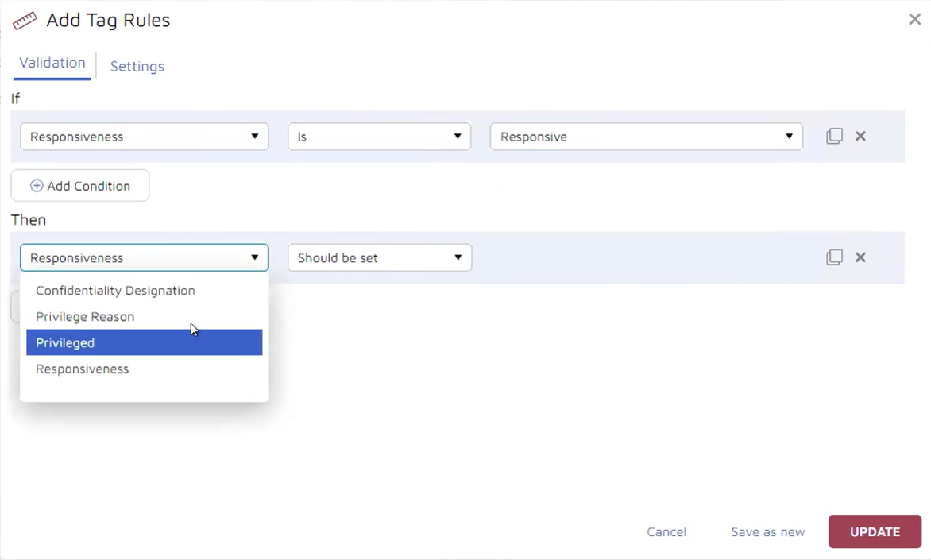Open the Responsive value dropdown
The height and width of the screenshot is (560, 931).
646,137
